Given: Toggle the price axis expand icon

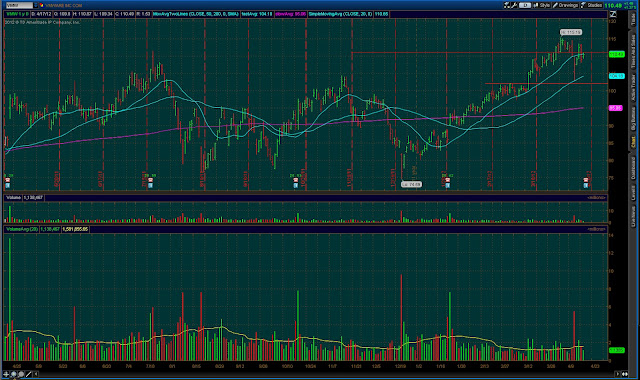Looking at the screenshot, I should coord(613,14).
